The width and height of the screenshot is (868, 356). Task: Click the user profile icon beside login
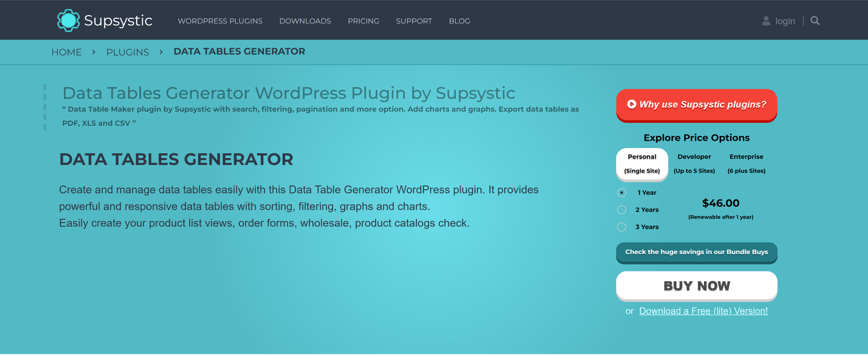(x=766, y=21)
